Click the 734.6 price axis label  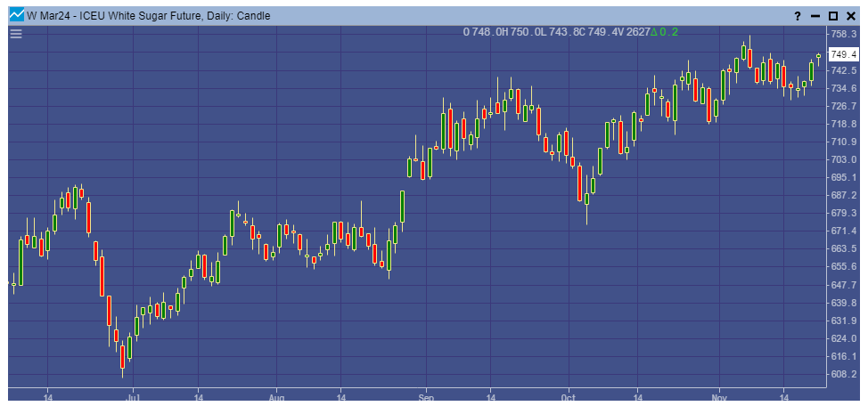point(843,88)
